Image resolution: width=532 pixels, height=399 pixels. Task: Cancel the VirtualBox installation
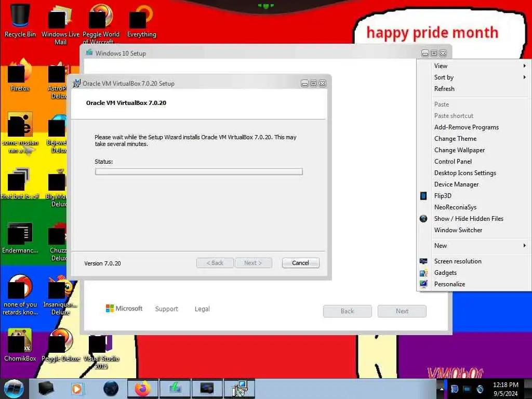coord(300,263)
